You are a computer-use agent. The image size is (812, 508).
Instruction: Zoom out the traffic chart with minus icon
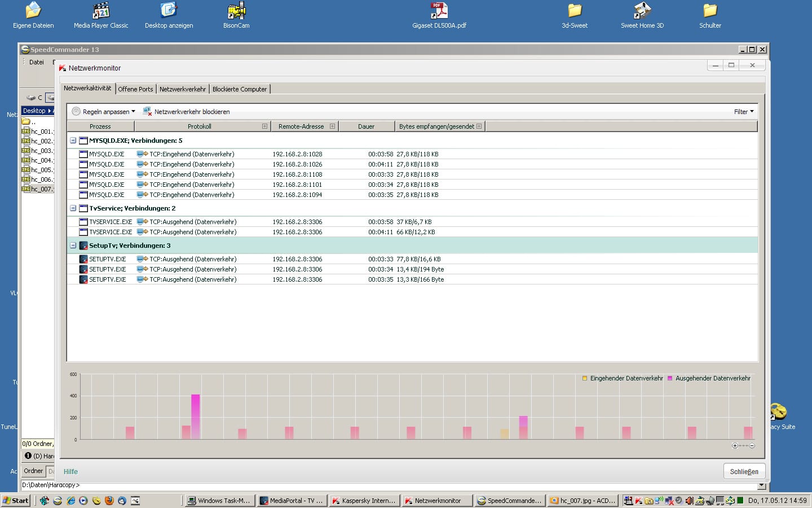752,446
